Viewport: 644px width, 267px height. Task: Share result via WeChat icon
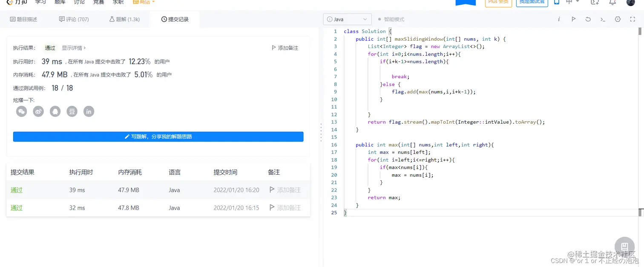[x=22, y=111]
